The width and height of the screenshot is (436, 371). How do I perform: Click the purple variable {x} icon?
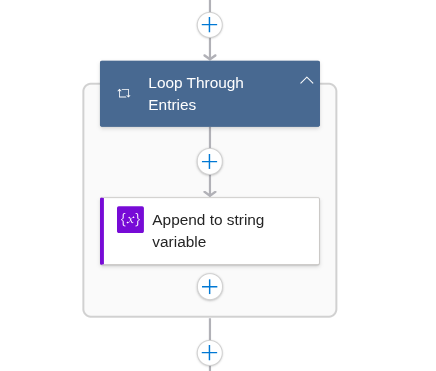(x=130, y=219)
